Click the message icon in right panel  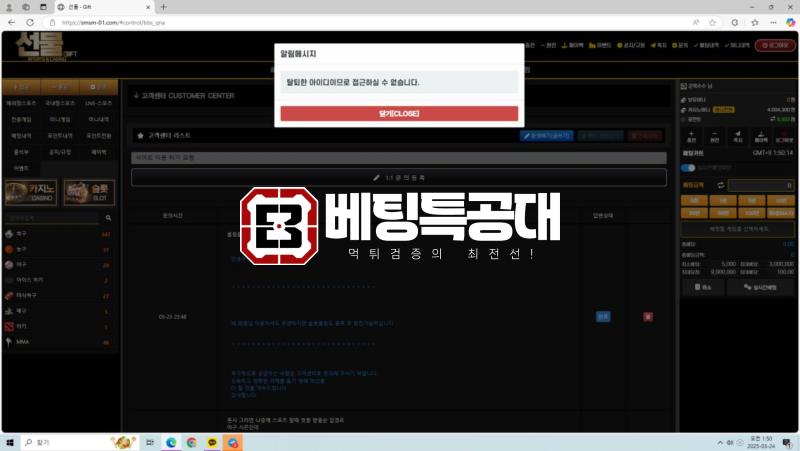tap(738, 136)
